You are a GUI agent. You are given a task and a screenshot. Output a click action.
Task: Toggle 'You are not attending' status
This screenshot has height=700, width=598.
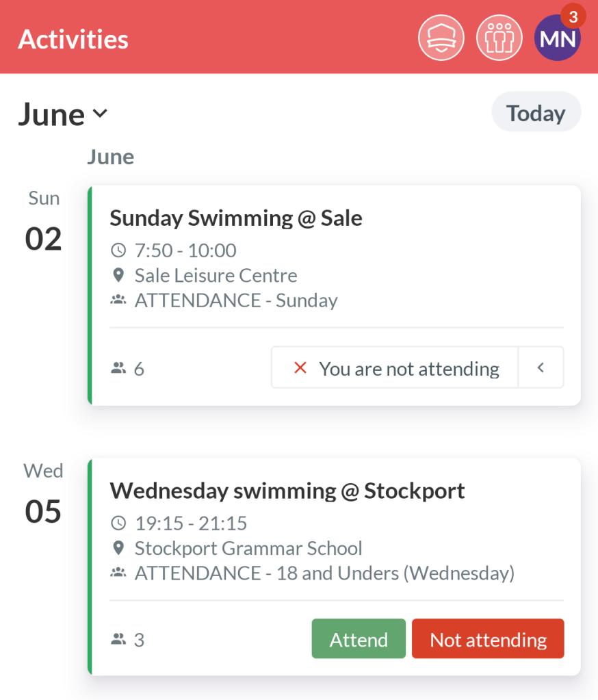(x=395, y=368)
